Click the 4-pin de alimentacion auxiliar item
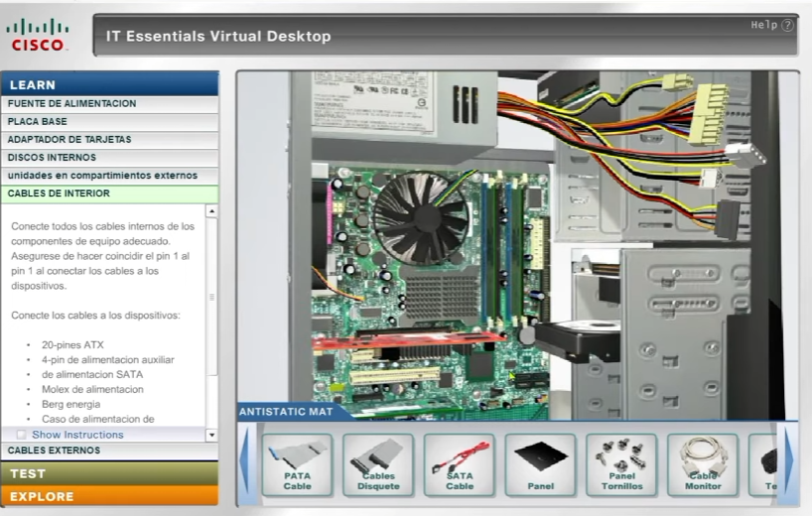 click(108, 359)
